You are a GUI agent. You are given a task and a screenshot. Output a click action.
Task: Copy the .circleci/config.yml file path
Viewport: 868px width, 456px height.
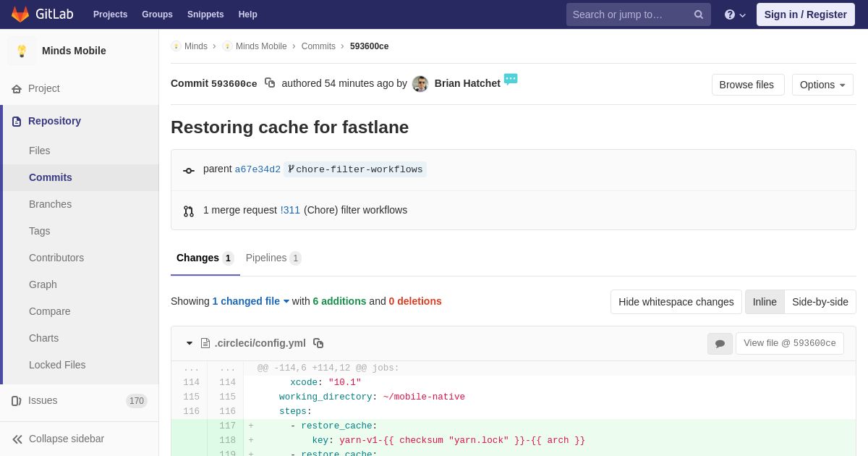(x=318, y=343)
